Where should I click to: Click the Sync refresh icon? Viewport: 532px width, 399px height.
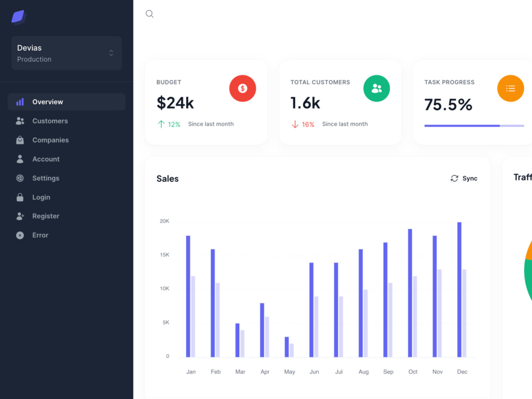point(454,178)
